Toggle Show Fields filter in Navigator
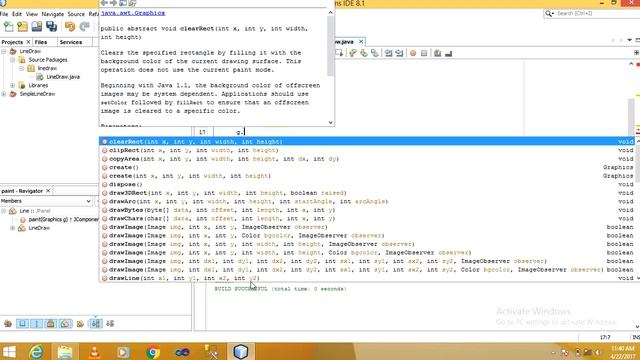Screen dimensions: 640x360 [22, 324]
